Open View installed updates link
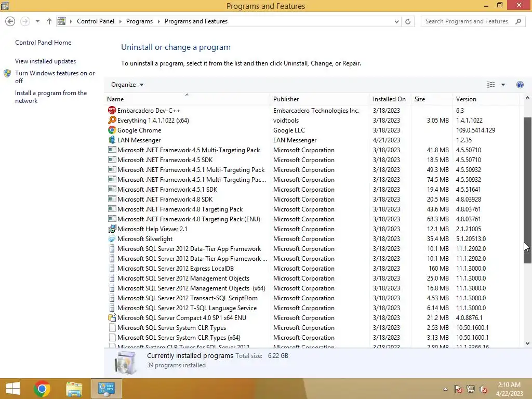This screenshot has width=532, height=399. click(x=46, y=61)
